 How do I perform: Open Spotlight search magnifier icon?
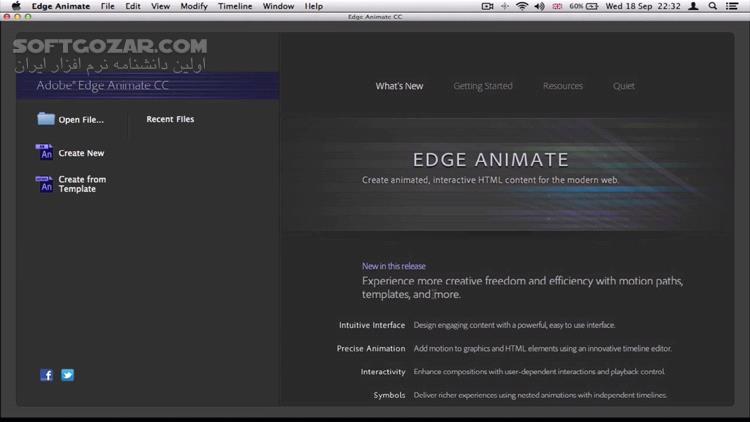[713, 6]
